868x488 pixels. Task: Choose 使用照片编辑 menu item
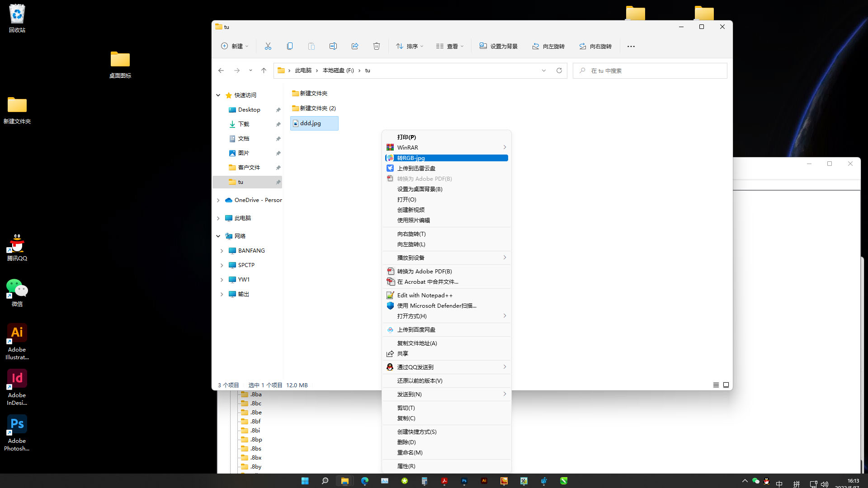click(x=447, y=221)
